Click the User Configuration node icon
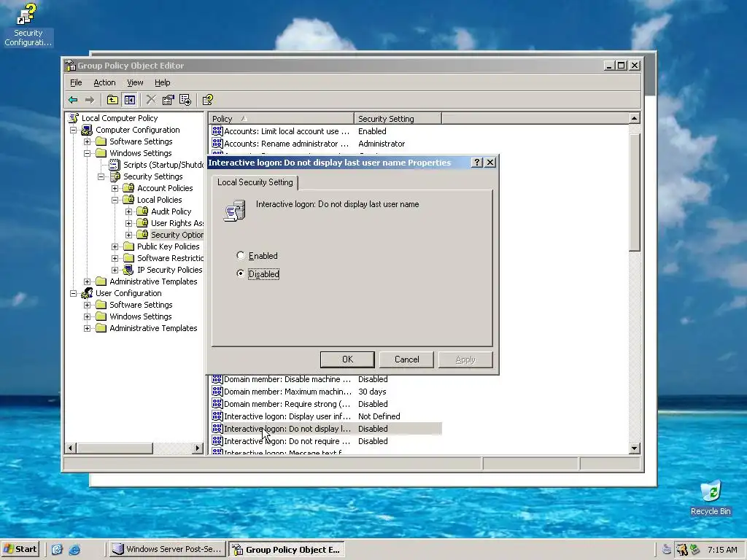The image size is (747, 560). point(87,293)
